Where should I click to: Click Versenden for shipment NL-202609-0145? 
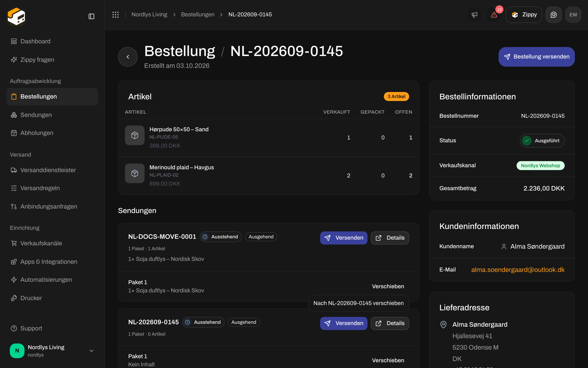(344, 323)
